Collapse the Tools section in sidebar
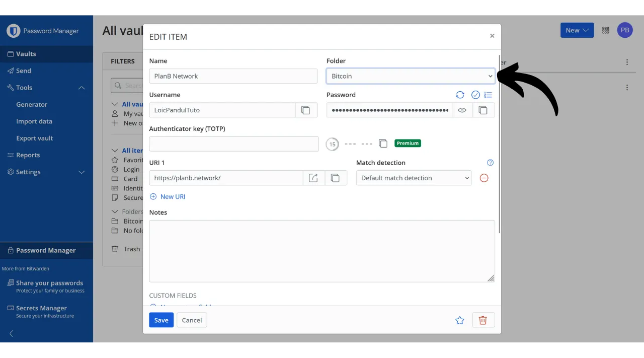Viewport: 644px width, 358px height. [82, 88]
